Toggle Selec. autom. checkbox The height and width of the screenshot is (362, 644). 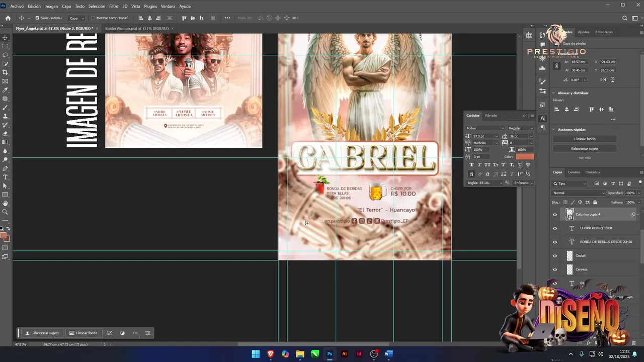(x=37, y=18)
